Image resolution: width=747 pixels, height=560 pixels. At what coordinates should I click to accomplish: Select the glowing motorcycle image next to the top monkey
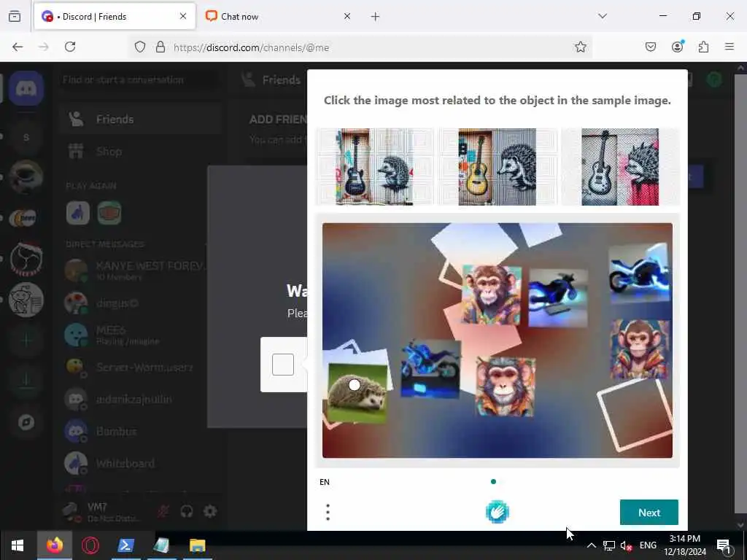[558, 298]
